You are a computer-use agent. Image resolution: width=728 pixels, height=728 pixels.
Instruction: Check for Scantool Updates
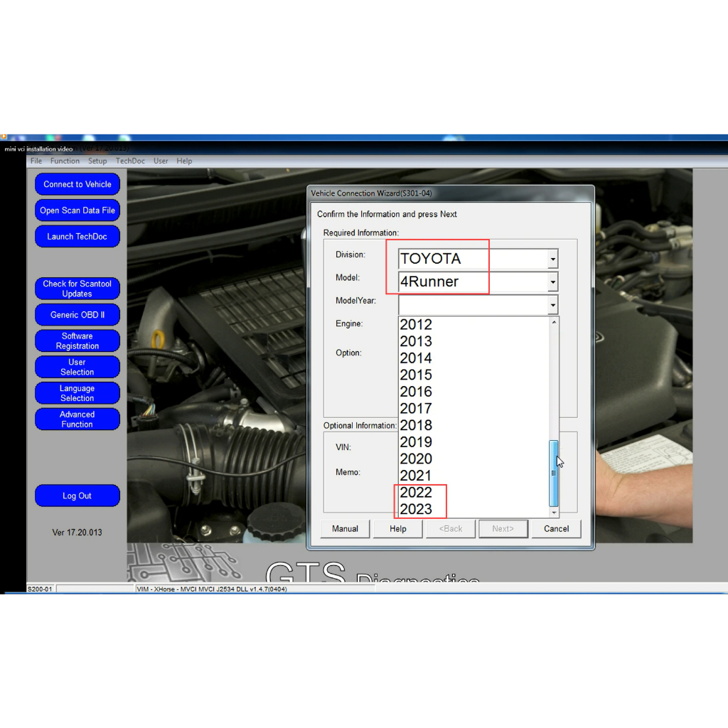pyautogui.click(x=77, y=289)
